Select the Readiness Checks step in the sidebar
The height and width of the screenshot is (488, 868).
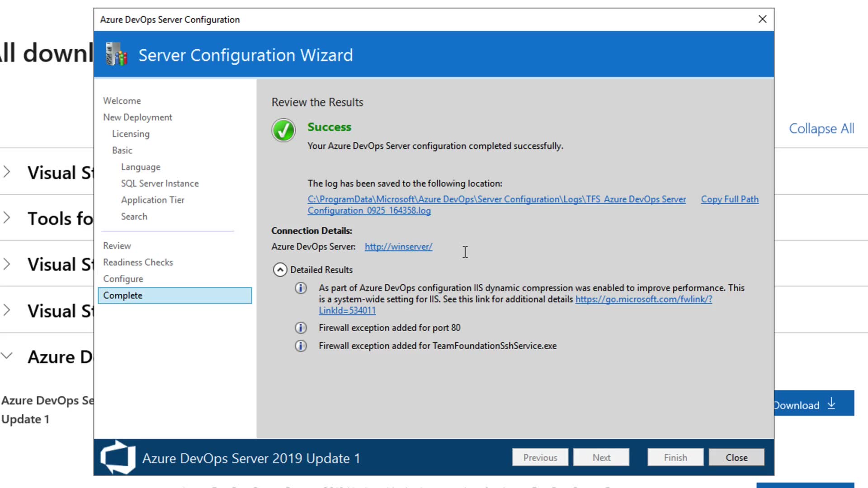[x=138, y=263]
